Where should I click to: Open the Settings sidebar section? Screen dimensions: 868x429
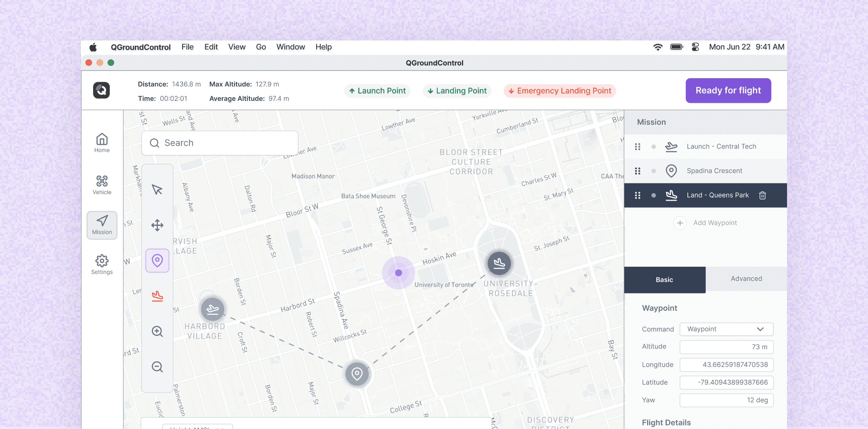pos(102,265)
